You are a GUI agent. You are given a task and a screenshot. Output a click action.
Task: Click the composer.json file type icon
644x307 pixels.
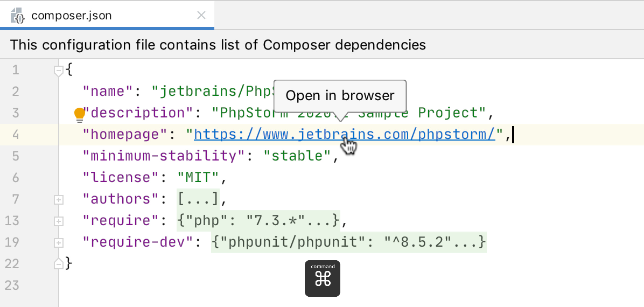point(18,16)
